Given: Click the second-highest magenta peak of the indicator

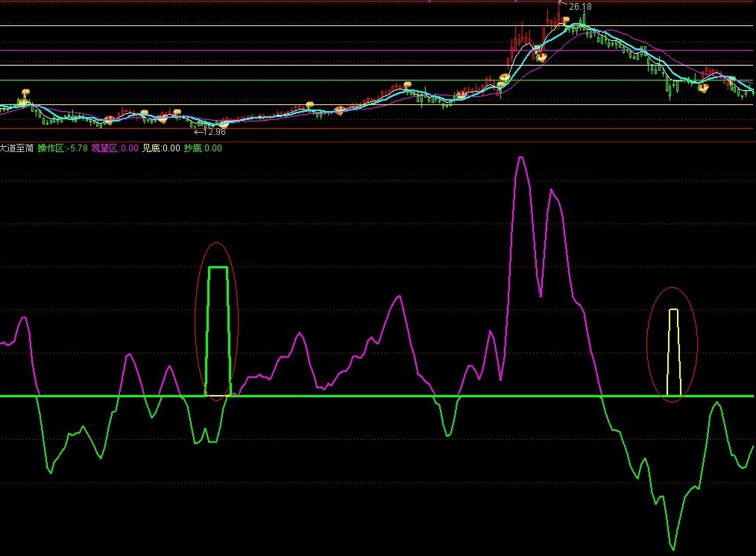Looking at the screenshot, I should point(552,191).
